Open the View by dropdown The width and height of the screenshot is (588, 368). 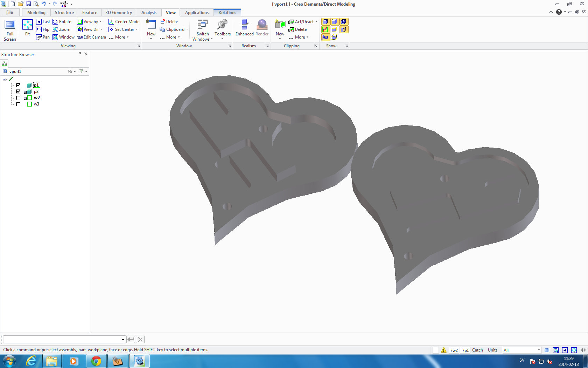coord(89,22)
